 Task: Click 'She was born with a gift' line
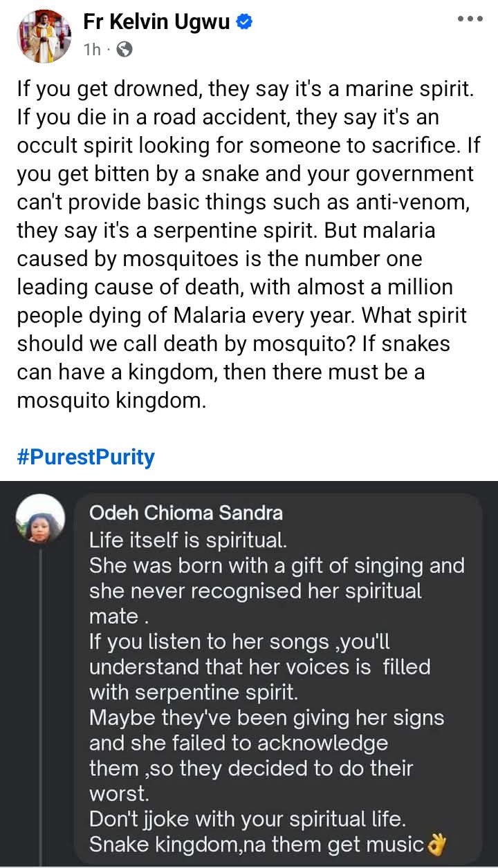277,565
